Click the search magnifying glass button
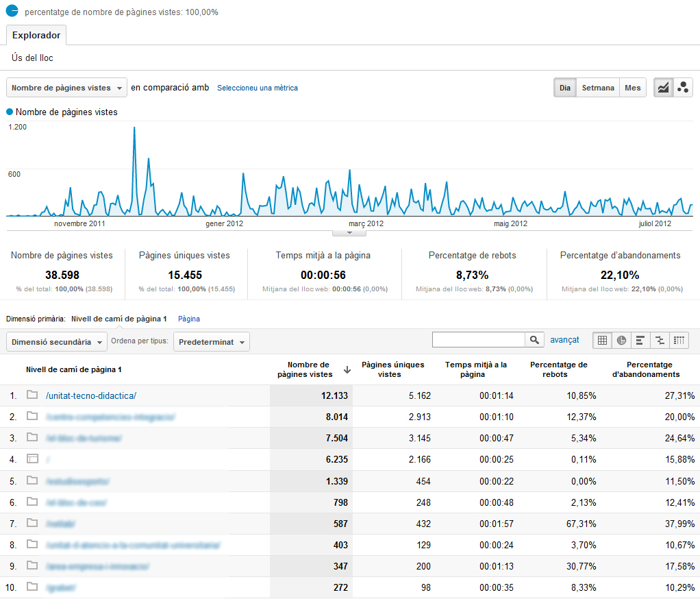Image resolution: width=700 pixels, height=599 pixels. click(x=534, y=340)
